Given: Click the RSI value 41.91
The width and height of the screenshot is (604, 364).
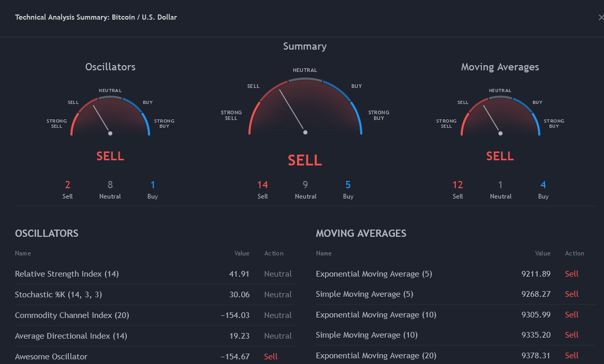Looking at the screenshot, I should (239, 274).
